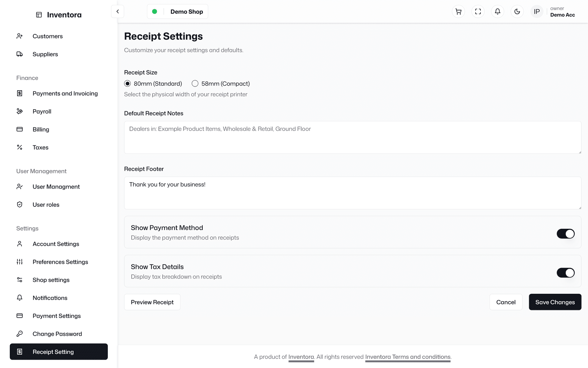Click into the Receipt Footer textarea

pos(352,193)
